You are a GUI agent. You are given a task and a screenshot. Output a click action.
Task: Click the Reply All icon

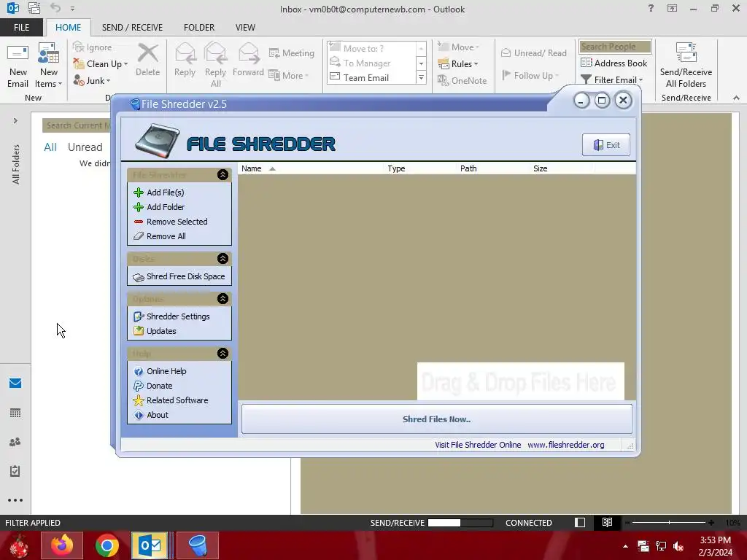(215, 66)
